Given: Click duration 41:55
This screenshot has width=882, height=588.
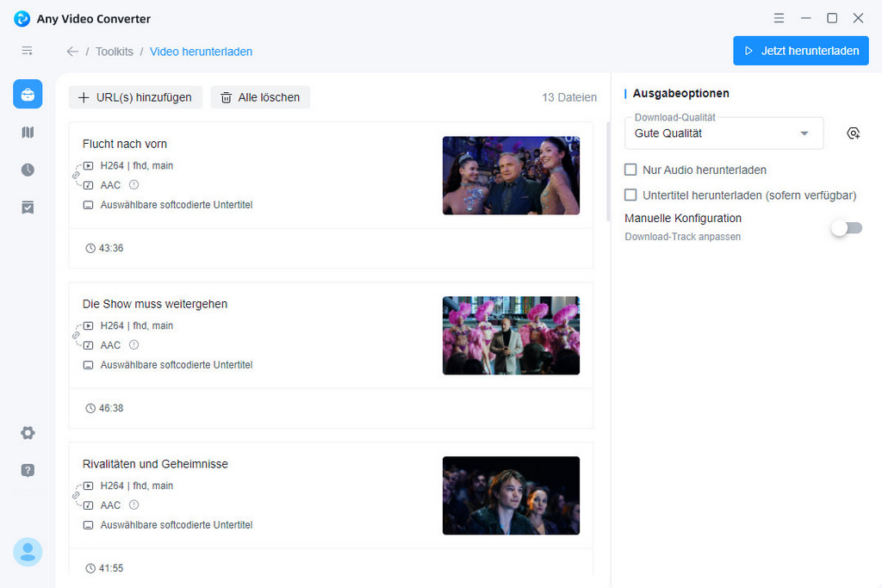Looking at the screenshot, I should [111, 568].
